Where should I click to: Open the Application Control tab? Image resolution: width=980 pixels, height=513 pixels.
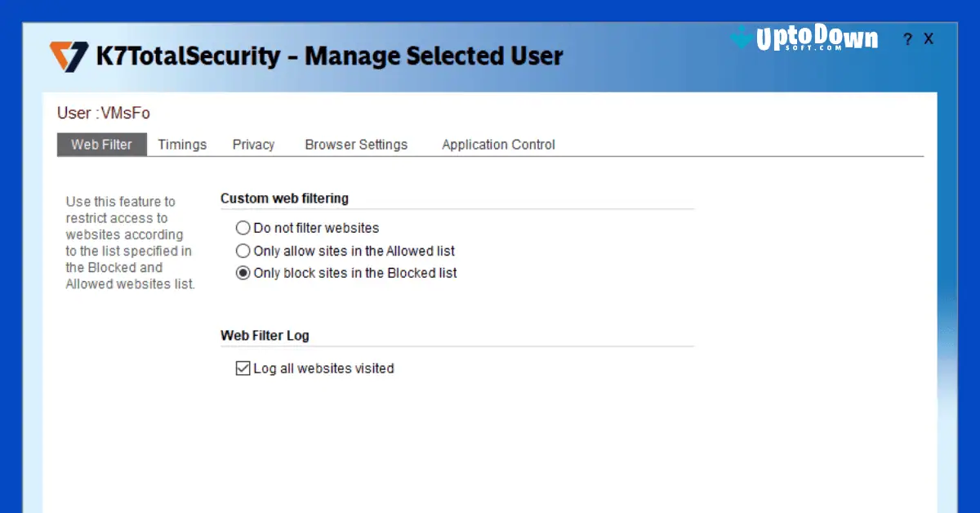click(497, 144)
